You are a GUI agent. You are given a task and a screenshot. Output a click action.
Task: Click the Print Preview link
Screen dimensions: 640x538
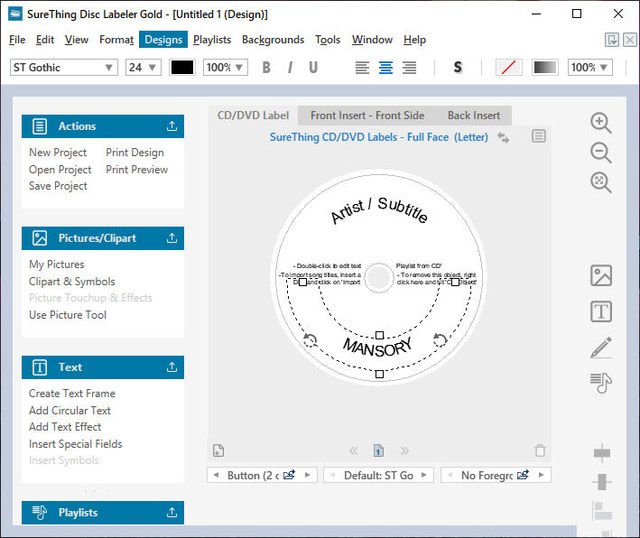[x=137, y=169]
